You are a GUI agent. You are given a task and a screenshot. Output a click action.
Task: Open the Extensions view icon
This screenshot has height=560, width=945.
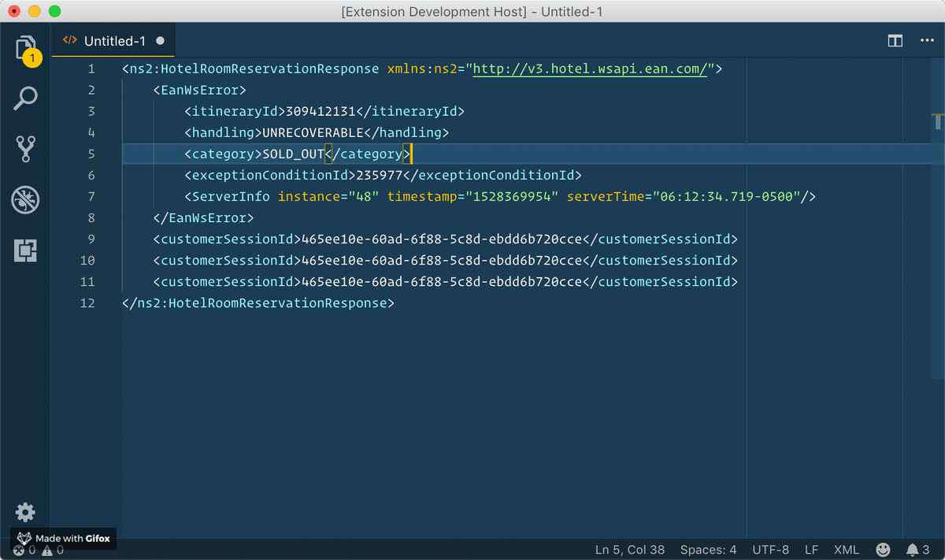pyautogui.click(x=26, y=250)
